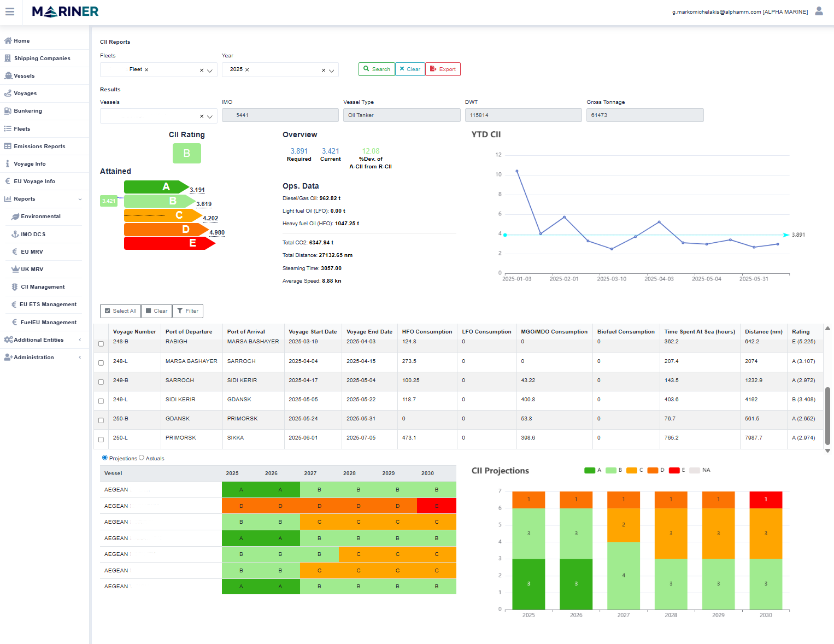Go to CII Management menu item

(x=43, y=287)
